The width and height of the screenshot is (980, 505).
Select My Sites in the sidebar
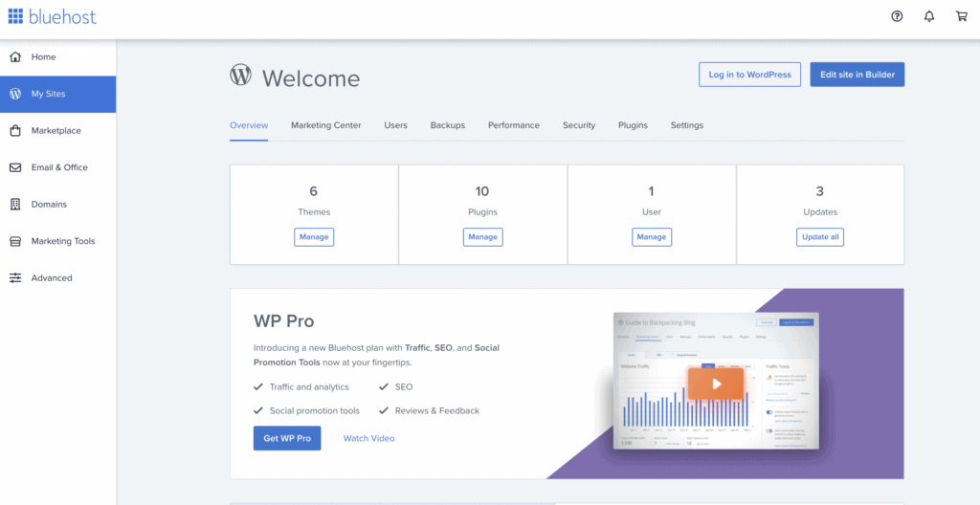(57, 94)
